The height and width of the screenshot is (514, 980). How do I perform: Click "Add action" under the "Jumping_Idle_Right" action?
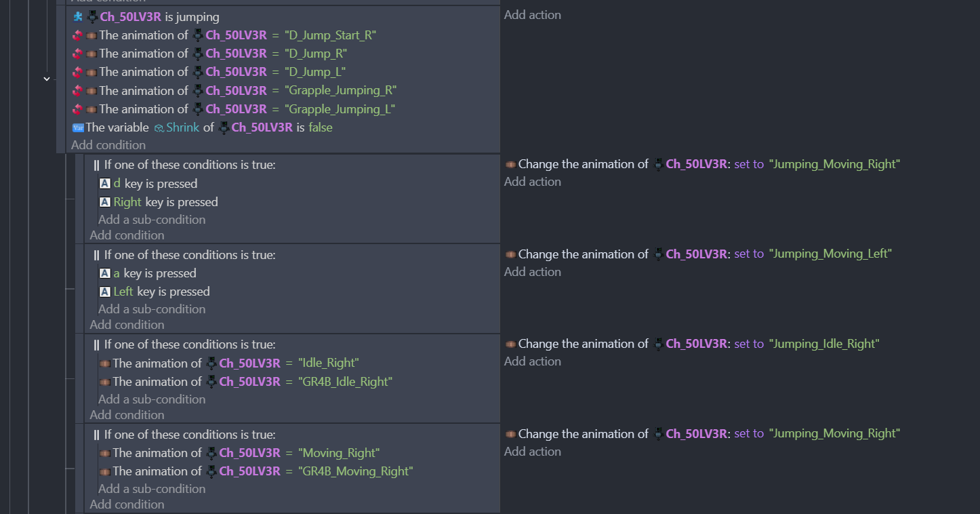532,361
